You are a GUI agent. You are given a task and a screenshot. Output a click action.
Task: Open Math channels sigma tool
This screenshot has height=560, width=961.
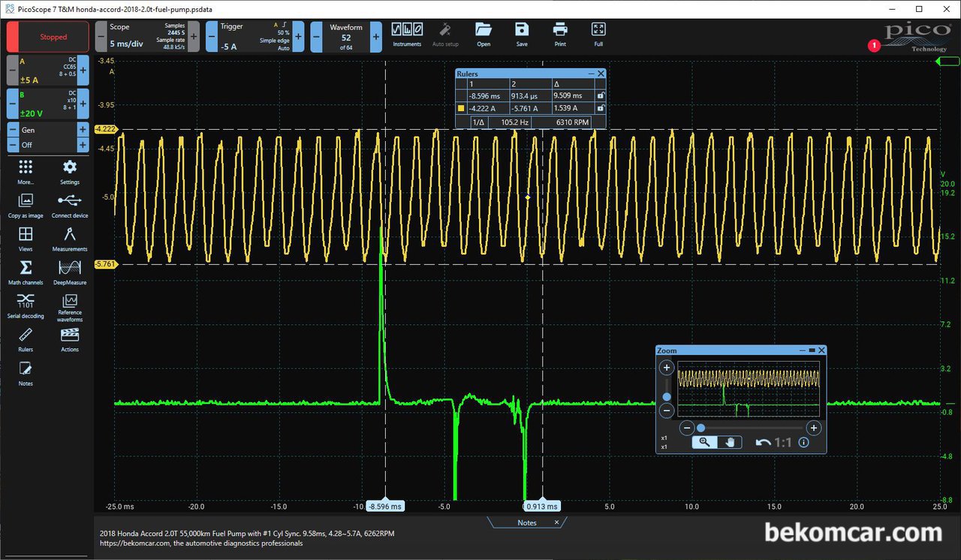tap(26, 272)
